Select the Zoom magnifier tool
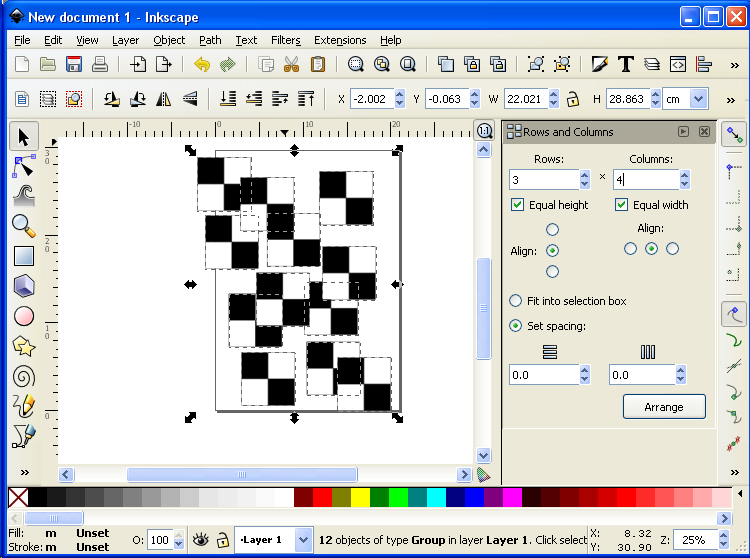 (x=23, y=226)
